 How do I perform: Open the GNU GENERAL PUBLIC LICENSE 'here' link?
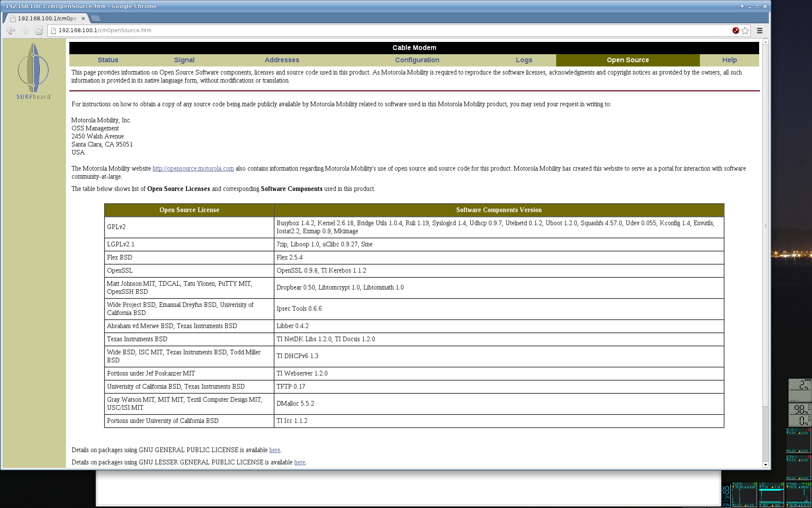pyautogui.click(x=275, y=450)
